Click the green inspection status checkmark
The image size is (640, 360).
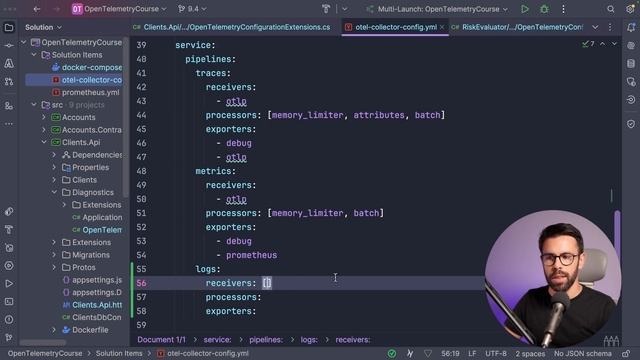click(x=391, y=353)
